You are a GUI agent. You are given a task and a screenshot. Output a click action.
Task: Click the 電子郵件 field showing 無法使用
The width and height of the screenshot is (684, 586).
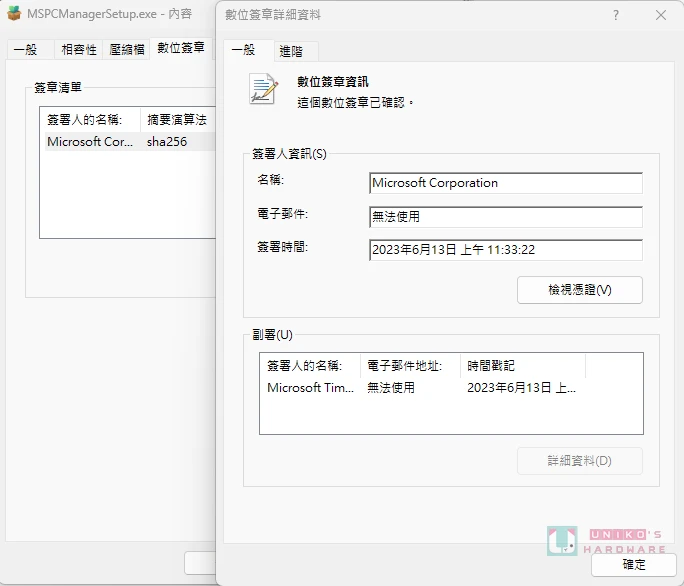506,217
